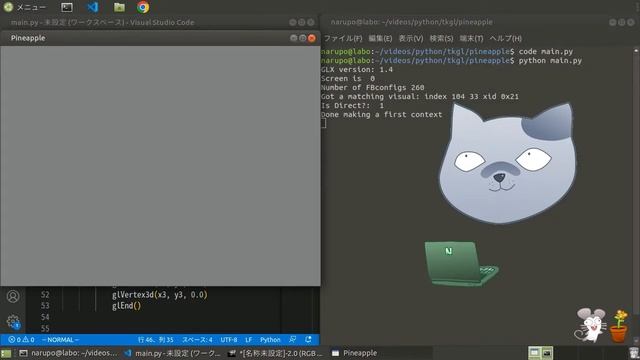Open VS Code Accounts icon
Image resolution: width=640 pixels, height=360 pixels.
pyautogui.click(x=13, y=296)
